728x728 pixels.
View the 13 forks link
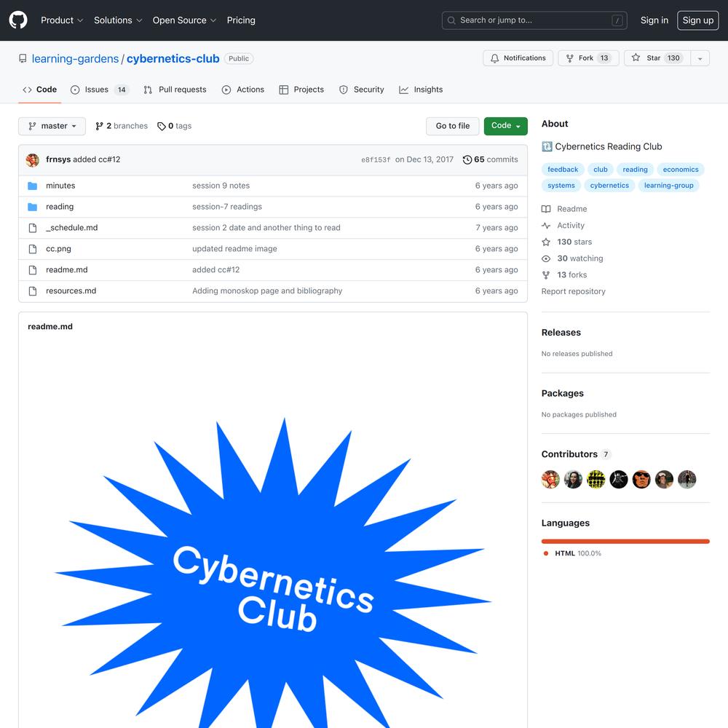tap(564, 275)
